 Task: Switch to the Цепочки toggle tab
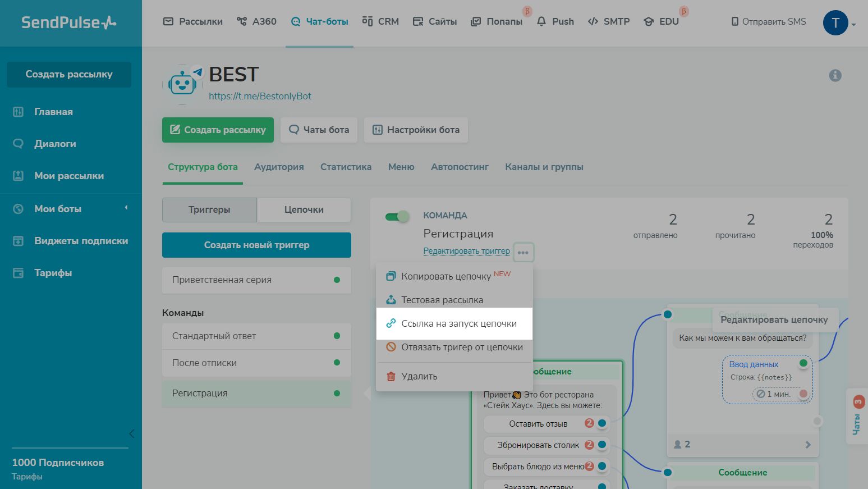click(x=304, y=209)
